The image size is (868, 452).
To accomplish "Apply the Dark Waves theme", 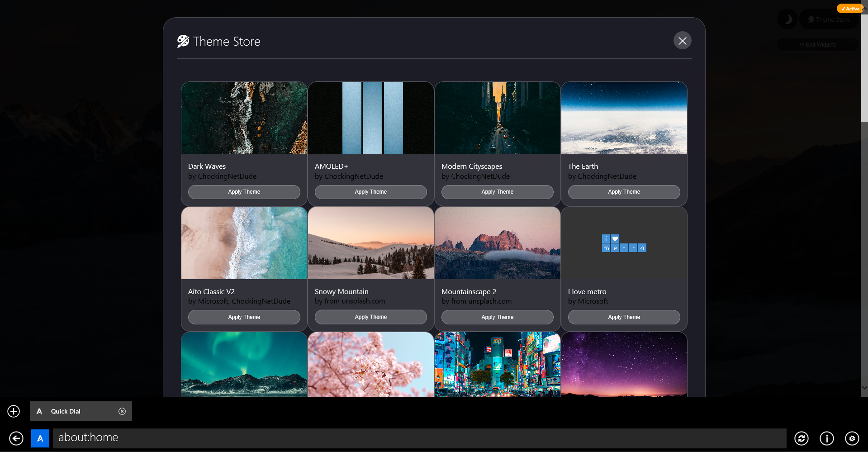I will (x=244, y=192).
